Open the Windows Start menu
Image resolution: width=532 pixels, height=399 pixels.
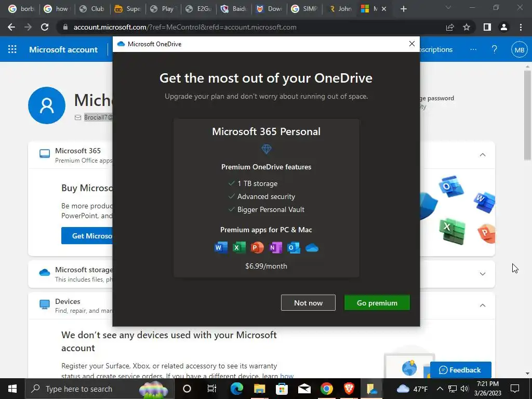click(12, 389)
